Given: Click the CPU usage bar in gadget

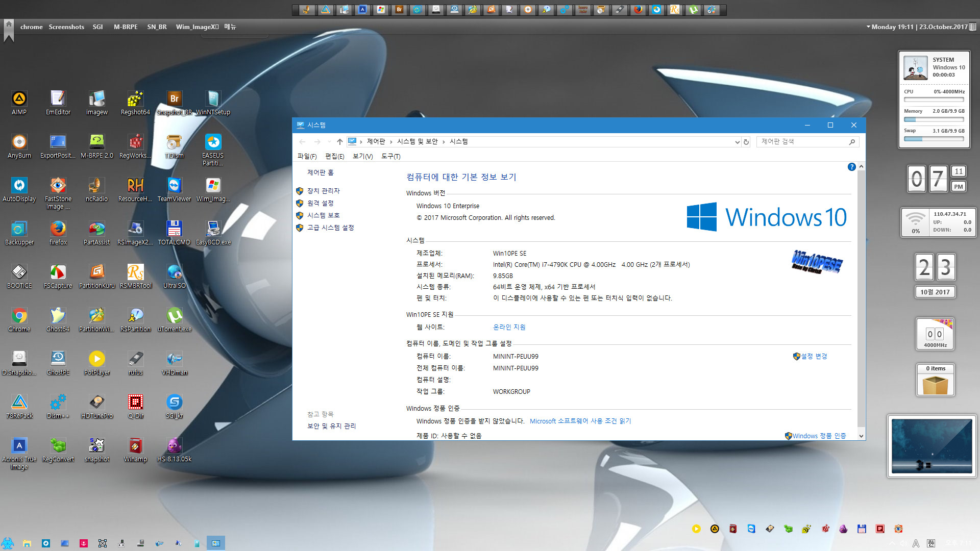Looking at the screenshot, I should tap(934, 100).
